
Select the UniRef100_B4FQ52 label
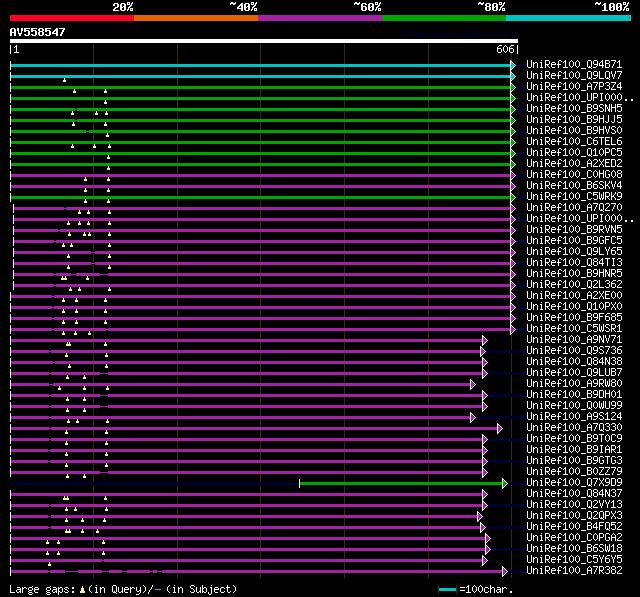click(574, 527)
